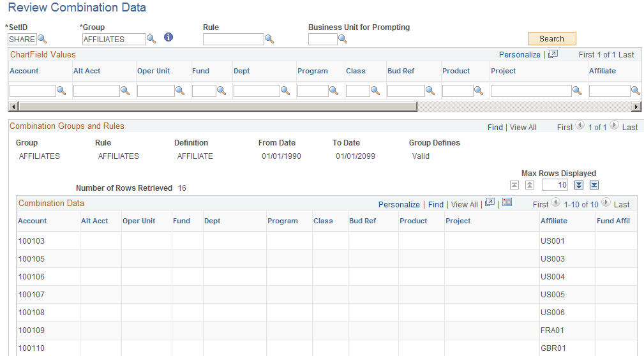Open ChartField Program lookup magnifier
Screen dimensions: 644x356
pyautogui.click(x=334, y=91)
